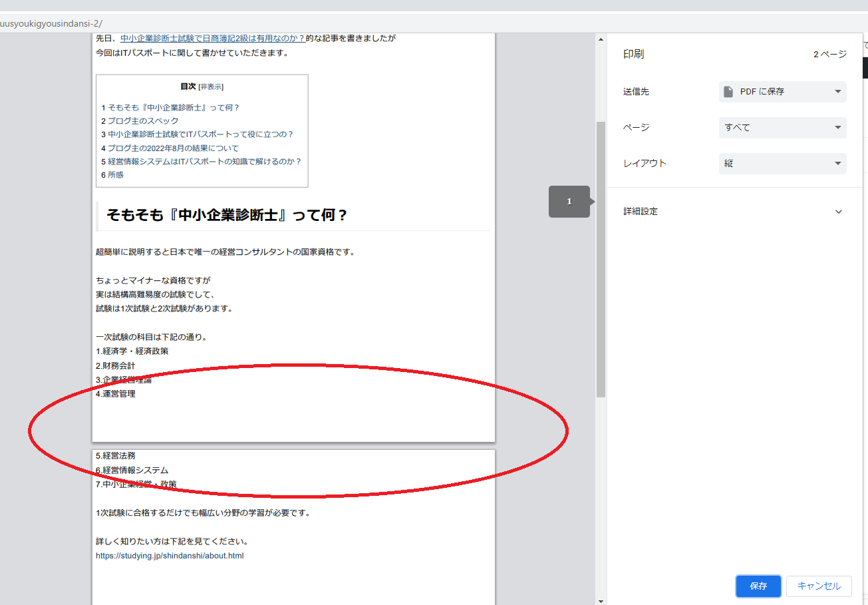Click the browser address bar URL

pyautogui.click(x=51, y=23)
